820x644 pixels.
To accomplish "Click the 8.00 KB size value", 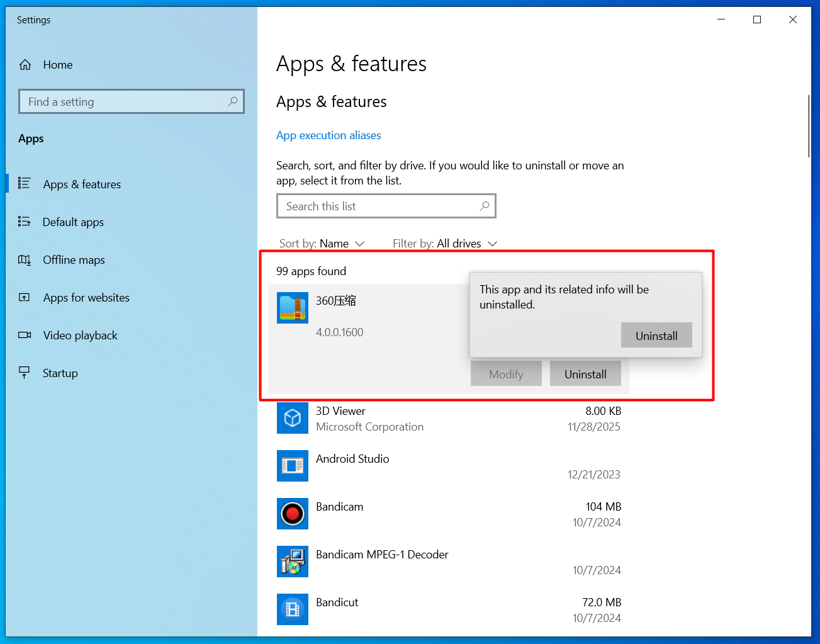I will tap(603, 411).
